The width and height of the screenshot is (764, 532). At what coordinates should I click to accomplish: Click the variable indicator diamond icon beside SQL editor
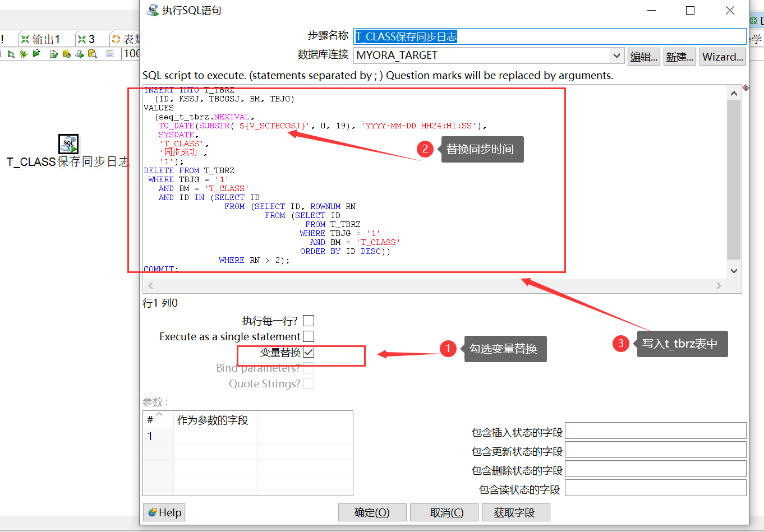click(745, 88)
